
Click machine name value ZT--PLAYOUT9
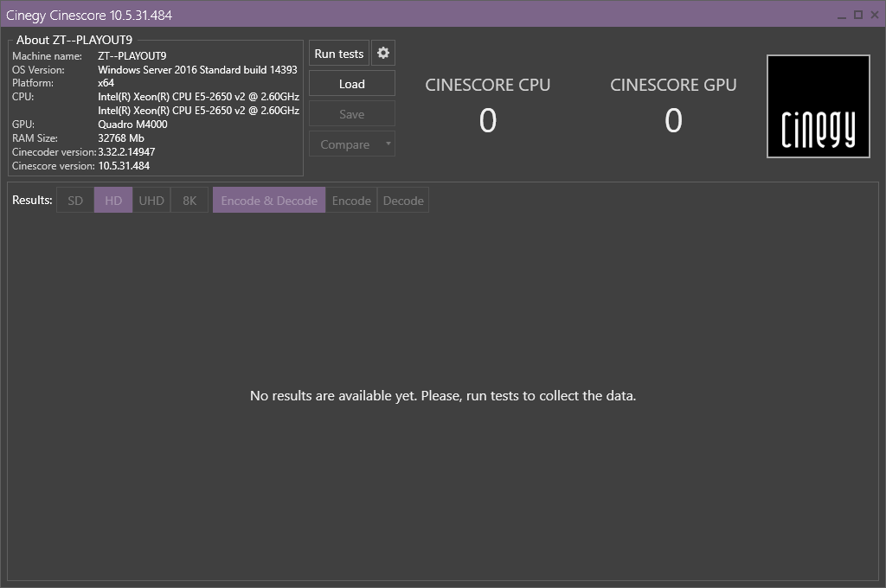pos(132,56)
